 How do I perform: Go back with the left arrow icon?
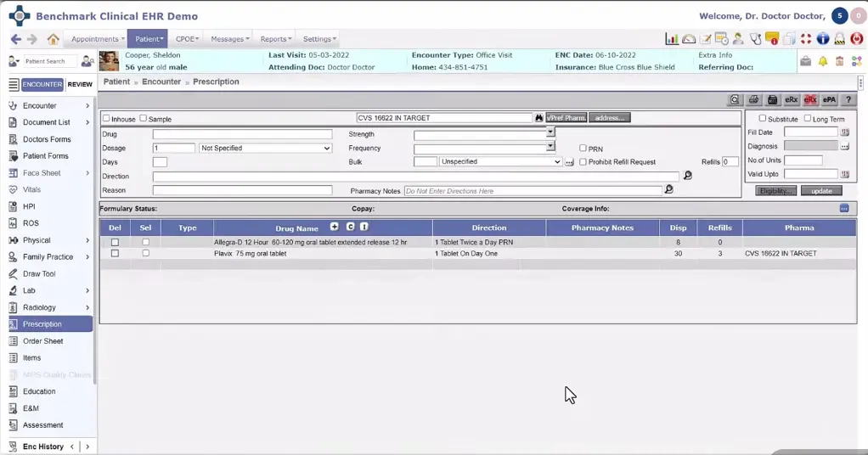coord(16,39)
